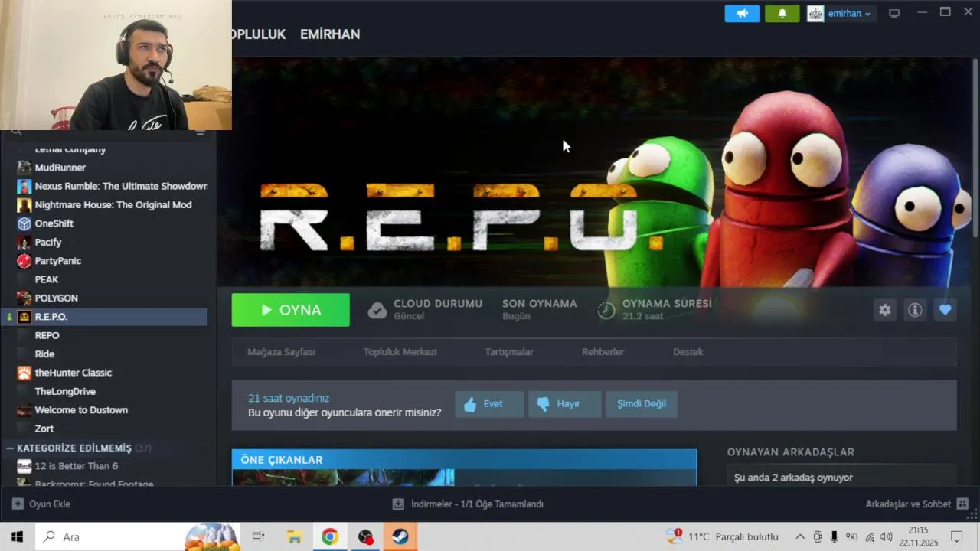
Task: Click the emirhan profile avatar
Action: pyautogui.click(x=815, y=13)
